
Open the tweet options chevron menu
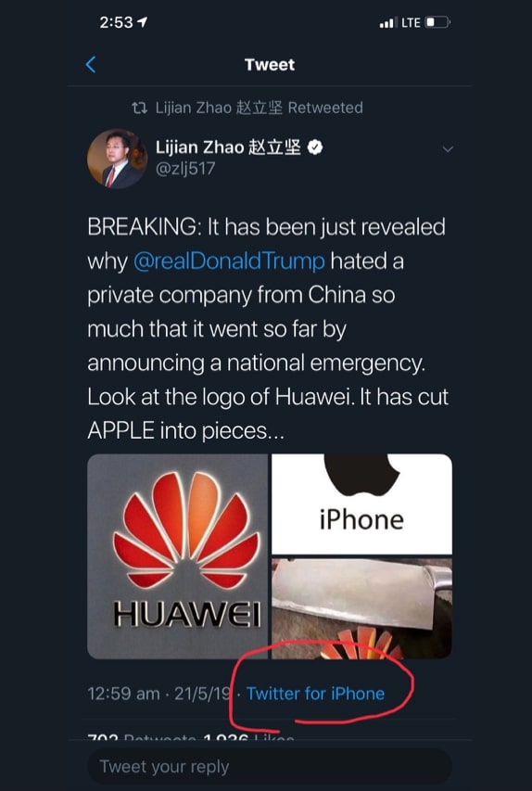448,148
